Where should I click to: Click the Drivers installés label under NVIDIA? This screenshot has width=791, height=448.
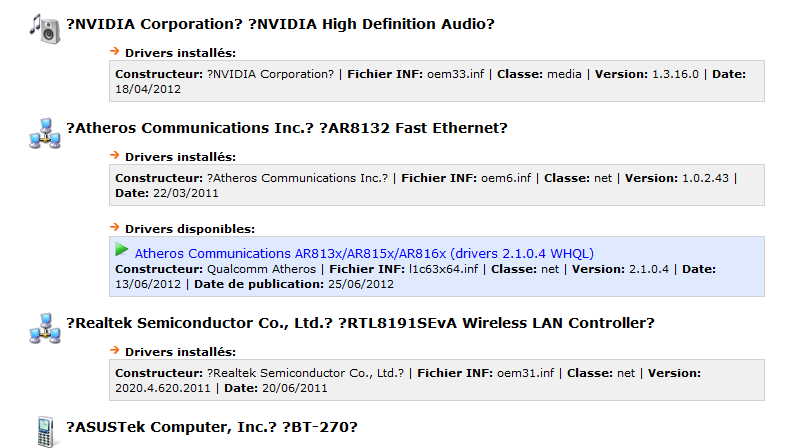pos(180,52)
